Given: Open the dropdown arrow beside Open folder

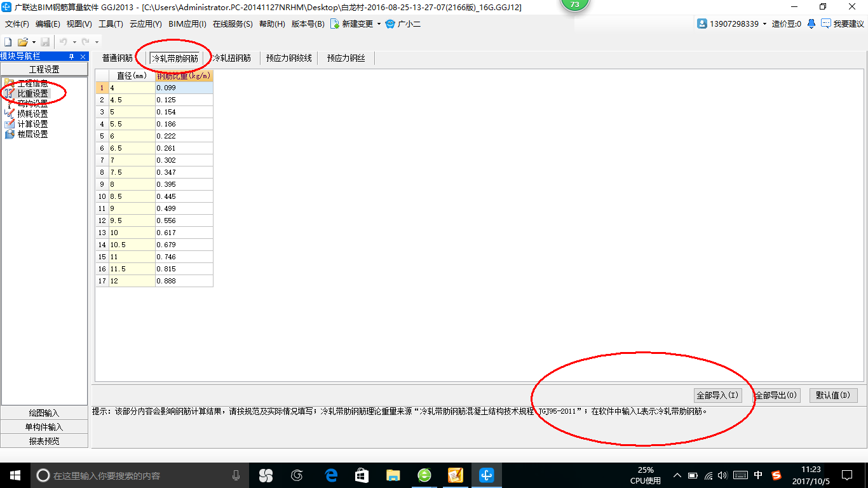Looking at the screenshot, I should point(33,42).
